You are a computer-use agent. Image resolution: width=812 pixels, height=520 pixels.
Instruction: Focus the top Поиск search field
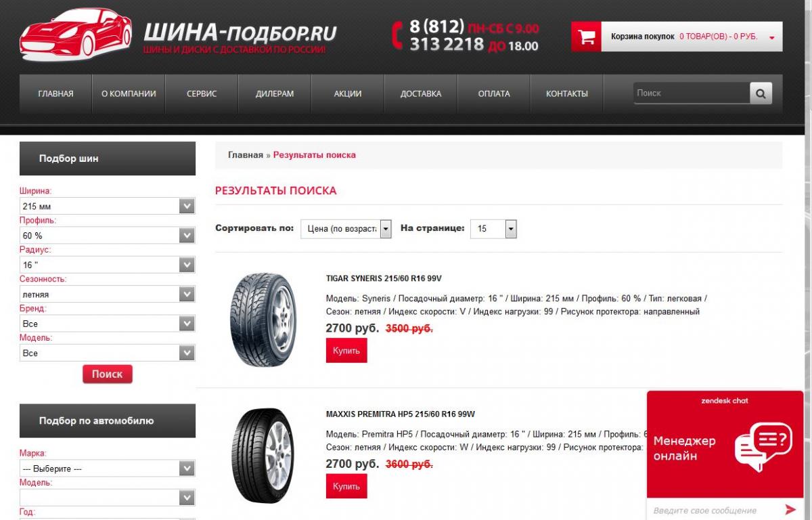(691, 93)
